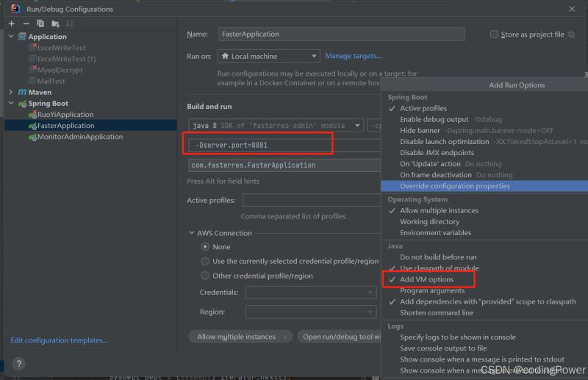Select ExcelWriteTest (1) configuration

coord(66,59)
